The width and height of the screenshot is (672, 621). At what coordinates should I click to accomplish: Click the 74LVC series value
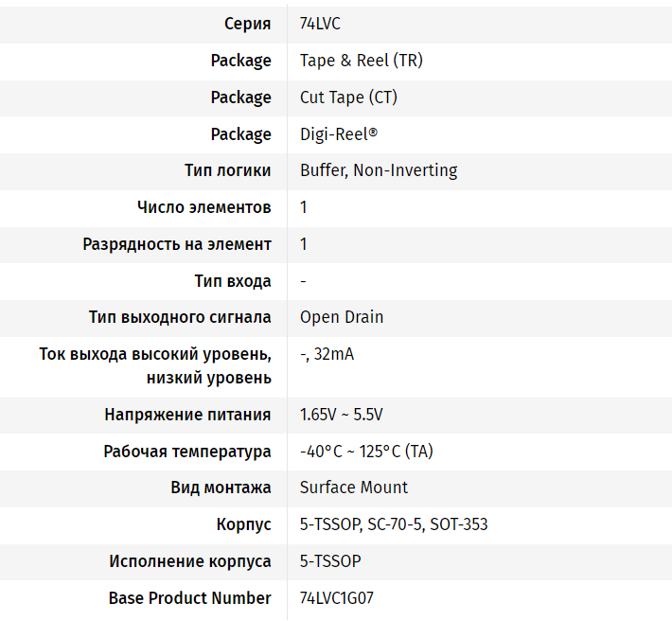[x=320, y=24]
